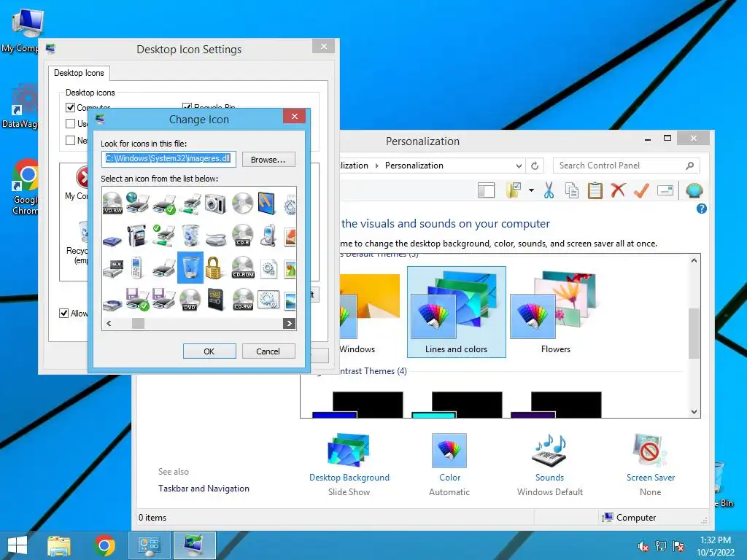Viewport: 747px width, 560px height.
Task: Click the icon list right scroll arrow
Action: pyautogui.click(x=289, y=323)
